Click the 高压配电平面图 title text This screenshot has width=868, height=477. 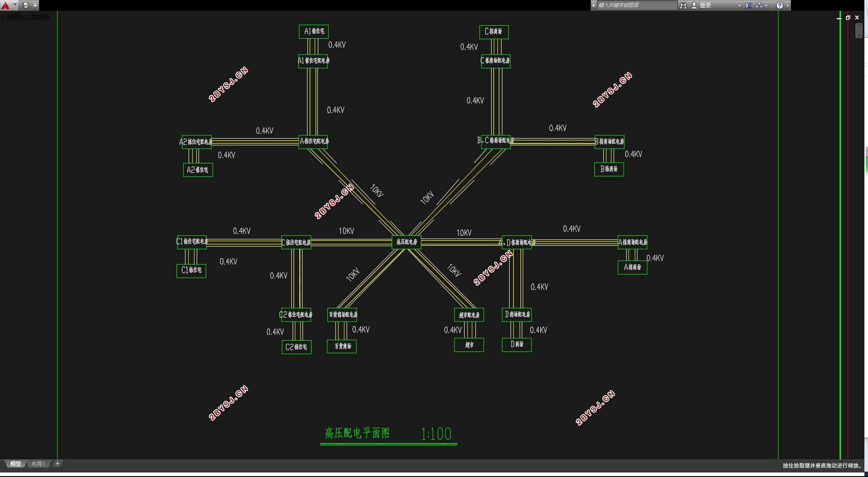pos(357,433)
